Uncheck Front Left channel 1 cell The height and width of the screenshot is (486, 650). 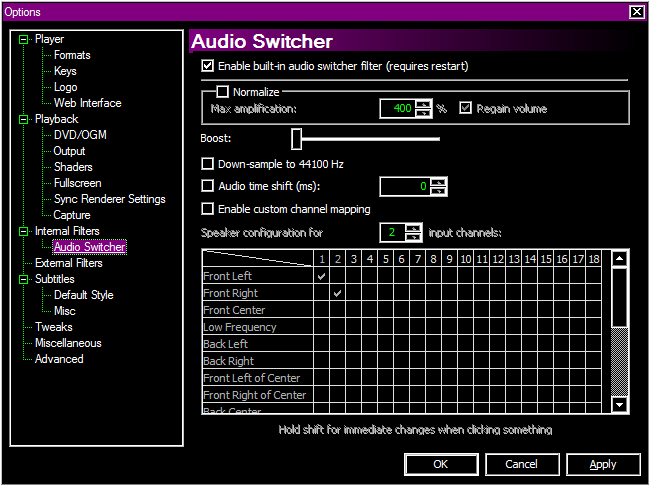[x=321, y=276]
